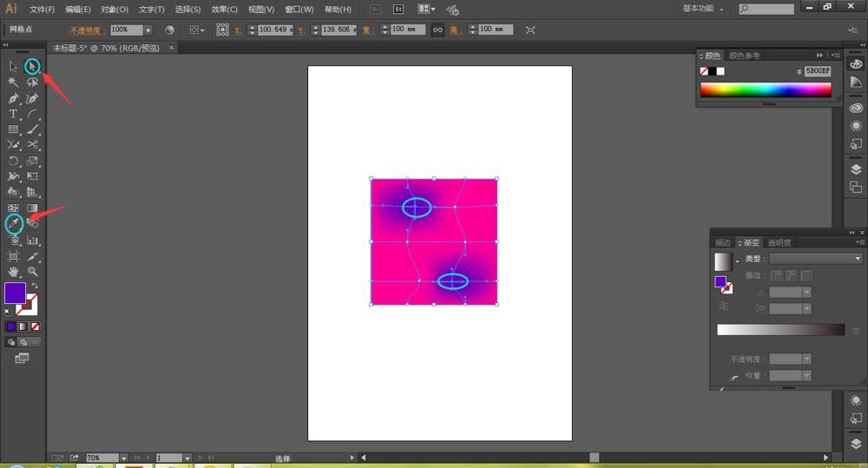Open the gradient swatch preset arrow
The image size is (868, 468).
tap(737, 261)
